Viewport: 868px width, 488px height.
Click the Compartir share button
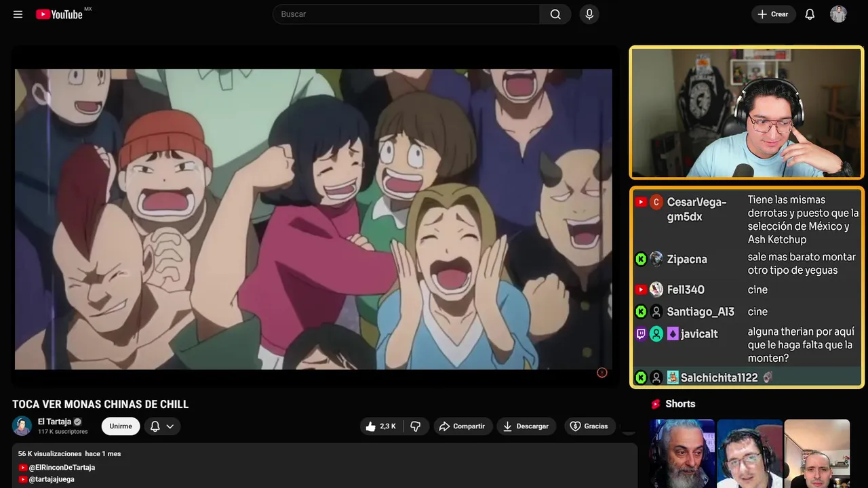tap(462, 426)
